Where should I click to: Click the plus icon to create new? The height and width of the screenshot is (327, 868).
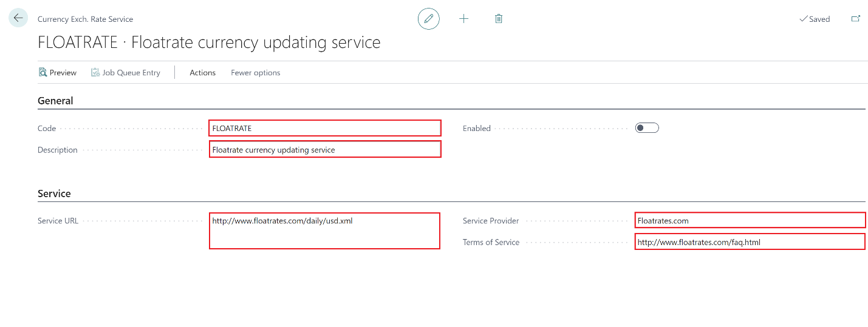pos(463,19)
